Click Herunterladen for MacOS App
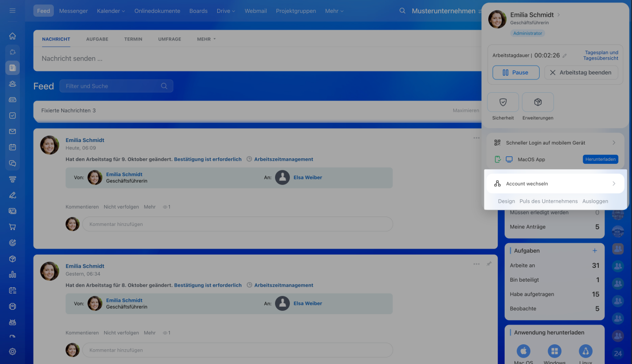632x364 pixels. point(600,159)
